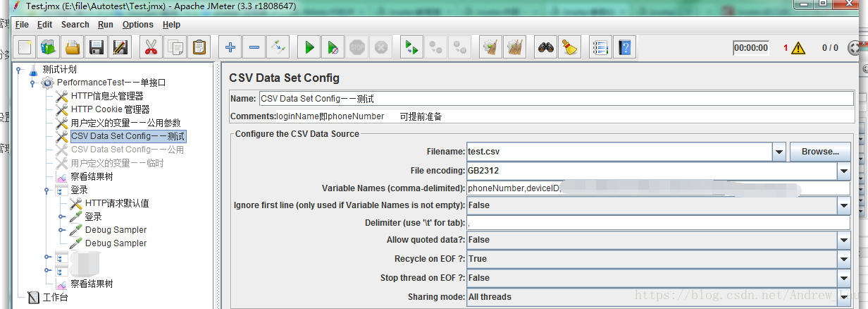Open the File menu
This screenshot has height=309, width=868.
click(x=22, y=24)
